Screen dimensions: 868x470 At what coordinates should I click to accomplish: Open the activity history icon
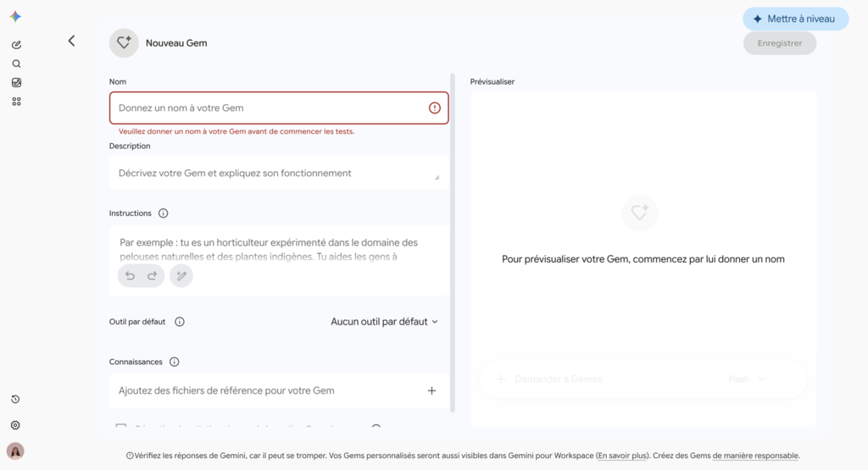point(15,399)
